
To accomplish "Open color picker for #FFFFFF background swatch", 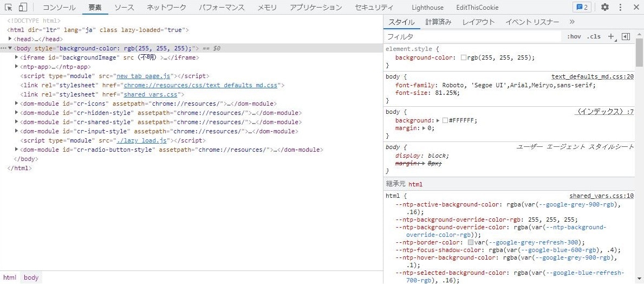I will pos(445,120).
